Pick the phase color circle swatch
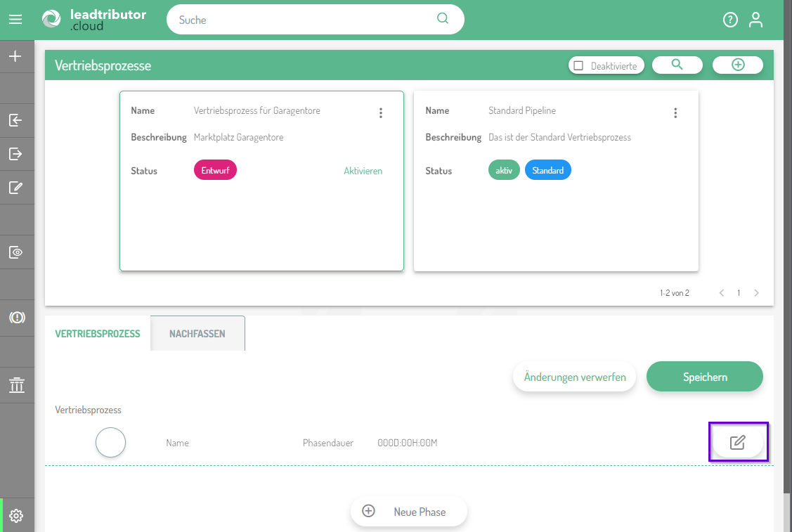This screenshot has width=792, height=532. coord(110,443)
